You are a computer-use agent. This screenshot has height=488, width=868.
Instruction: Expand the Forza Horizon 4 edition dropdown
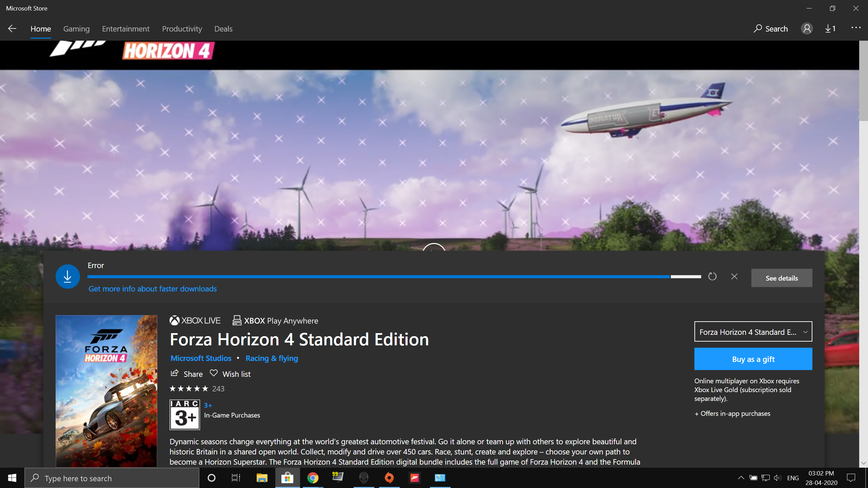753,332
